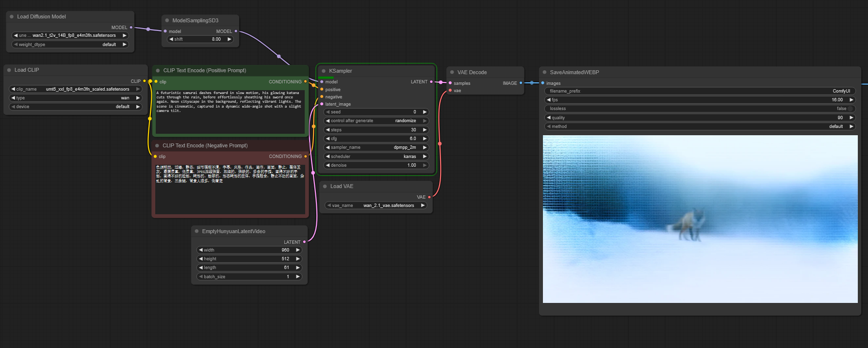868x348 pixels.
Task: Collapse the Load Diffusion Model node via its dot
Action: [x=12, y=16]
